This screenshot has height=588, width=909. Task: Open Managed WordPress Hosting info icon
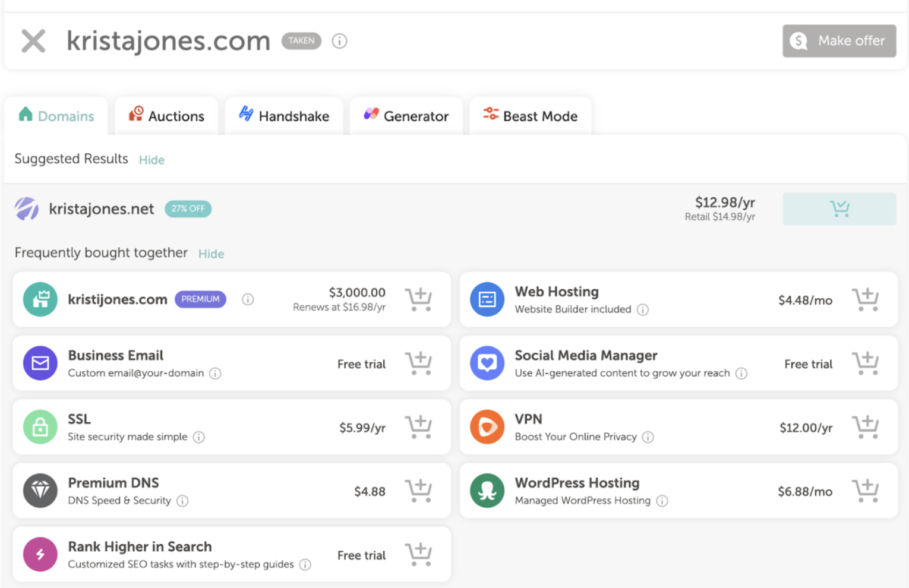tap(662, 501)
